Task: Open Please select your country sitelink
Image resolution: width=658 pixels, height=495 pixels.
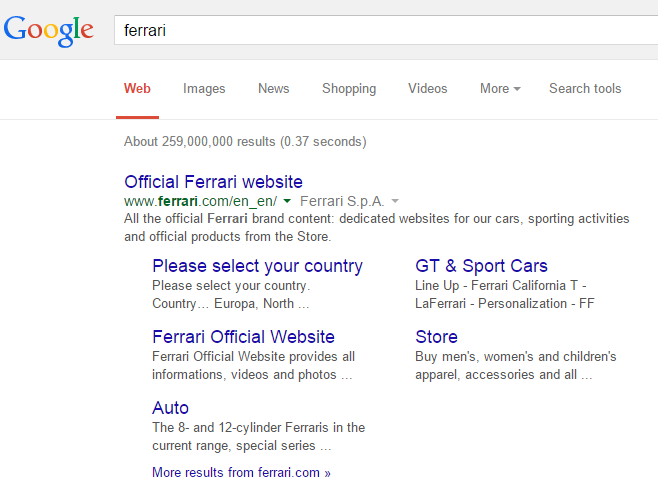Action: click(x=257, y=266)
